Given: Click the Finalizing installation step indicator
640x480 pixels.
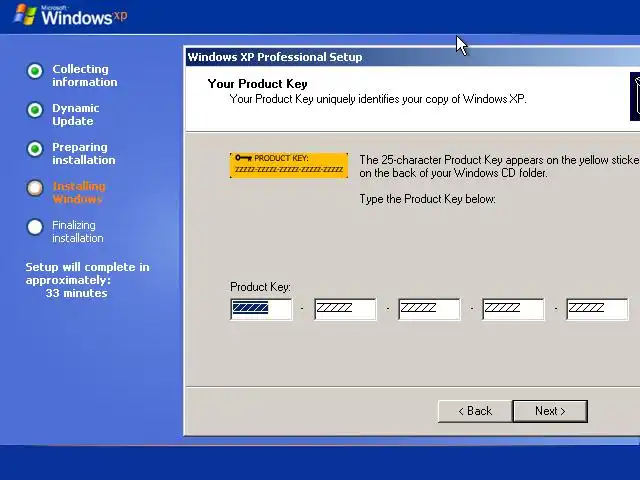Looking at the screenshot, I should 35,227.
